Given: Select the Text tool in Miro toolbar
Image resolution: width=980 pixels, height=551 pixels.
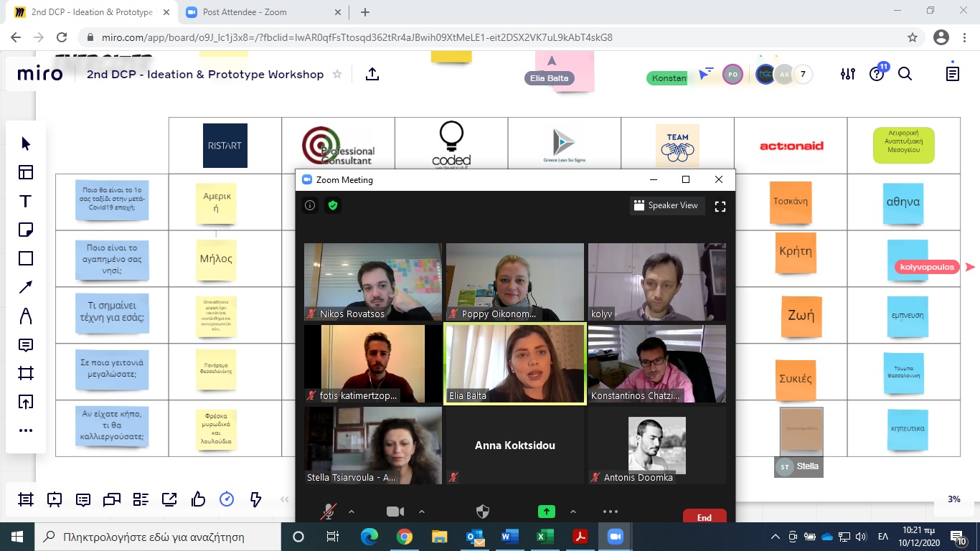Looking at the screenshot, I should (x=26, y=201).
